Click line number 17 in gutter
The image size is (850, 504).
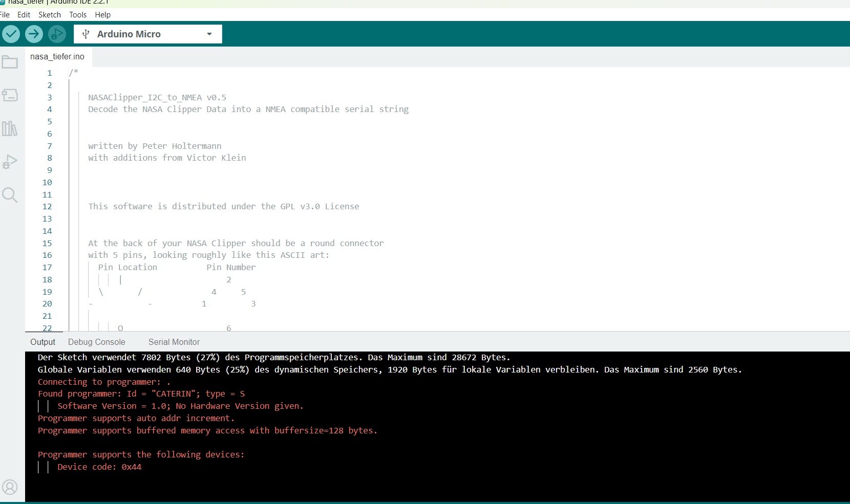coord(47,268)
